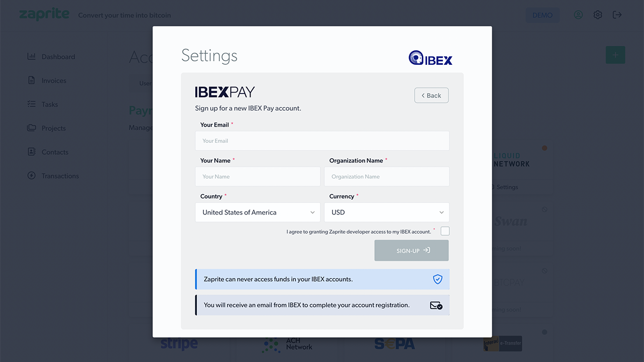The height and width of the screenshot is (362, 644).
Task: Click the logout icon in top bar
Action: click(x=617, y=15)
